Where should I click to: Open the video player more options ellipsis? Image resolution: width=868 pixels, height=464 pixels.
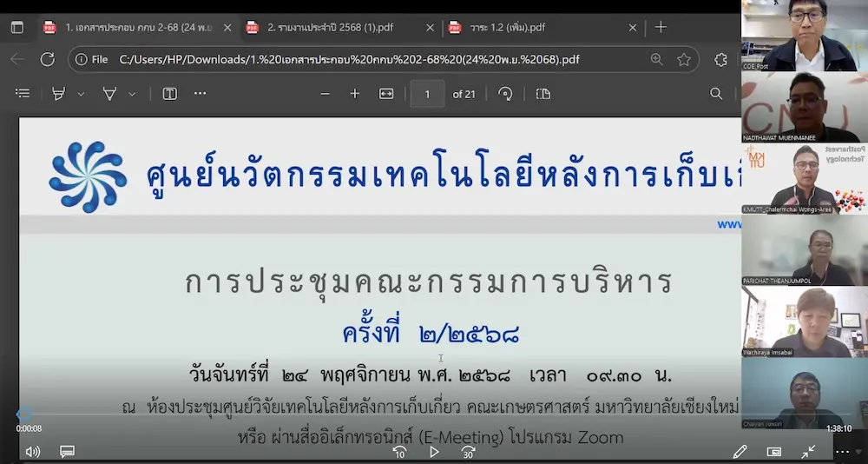tap(842, 452)
